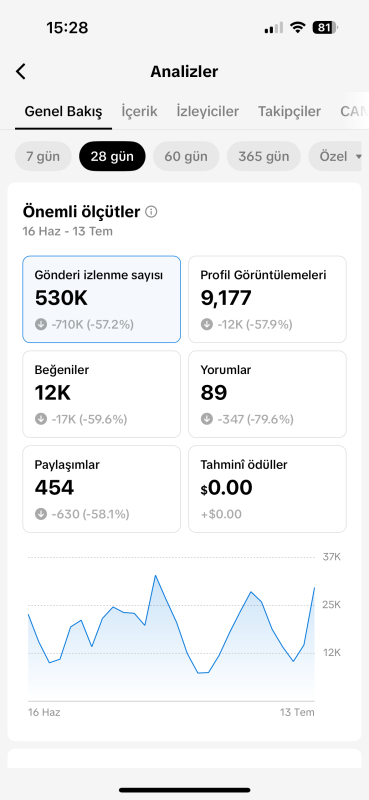The height and width of the screenshot is (800, 369).
Task: Tap the decrease arrow icon under Yorumlar
Action: click(x=207, y=419)
